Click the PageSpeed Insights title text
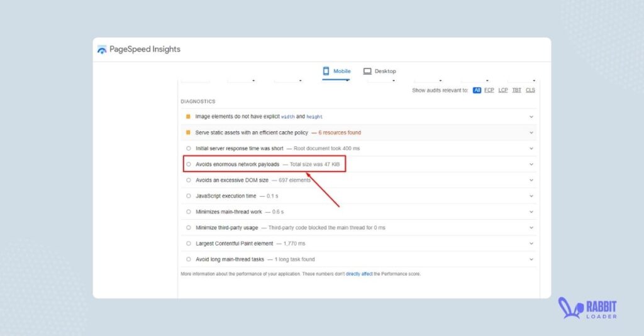644x336 pixels. (145, 49)
